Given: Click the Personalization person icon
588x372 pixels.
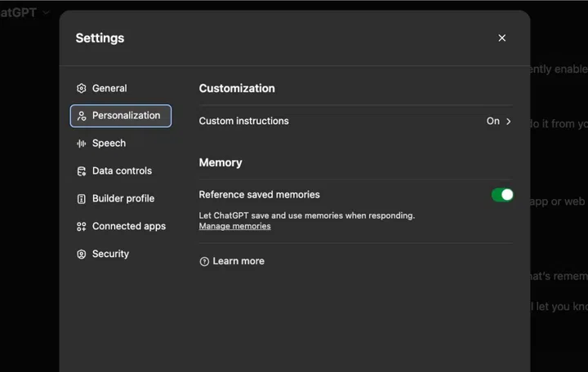Looking at the screenshot, I should click(81, 116).
